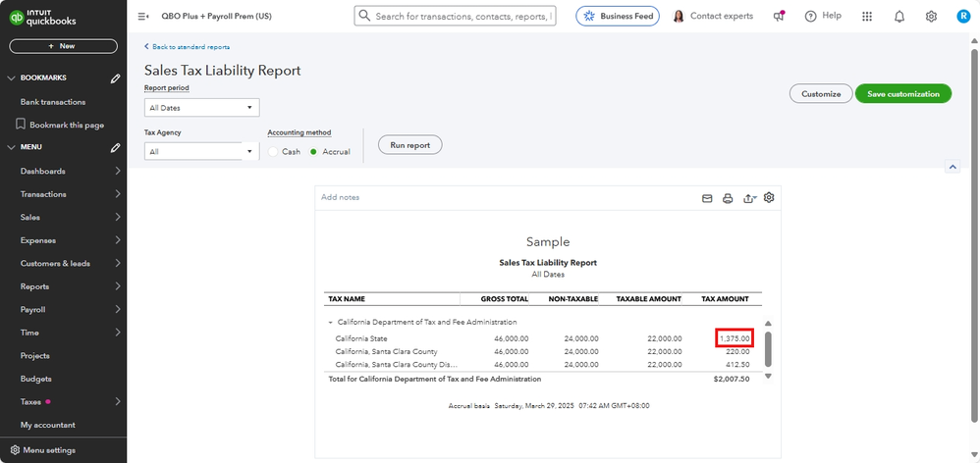Open the notifications bell
The width and height of the screenshot is (980, 463).
point(899,17)
